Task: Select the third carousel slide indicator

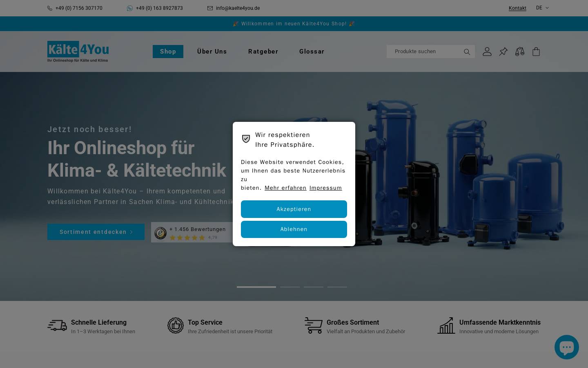Action: 314,287
